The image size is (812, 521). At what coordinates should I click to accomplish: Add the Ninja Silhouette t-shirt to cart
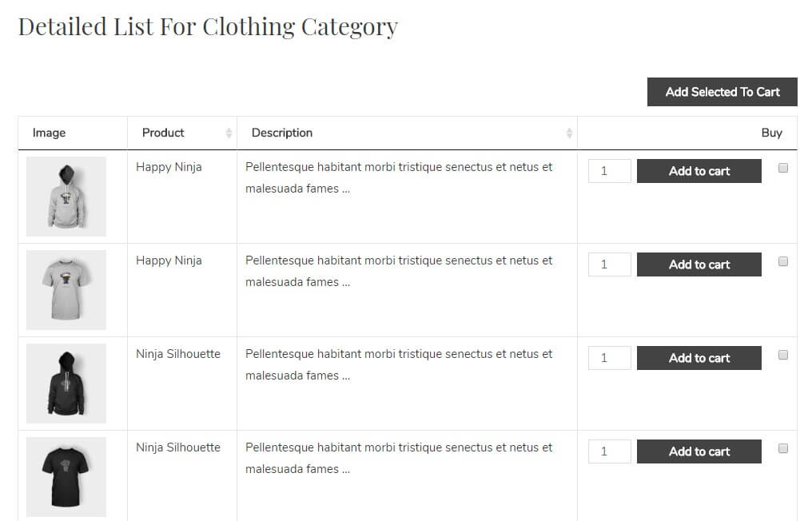(x=699, y=451)
